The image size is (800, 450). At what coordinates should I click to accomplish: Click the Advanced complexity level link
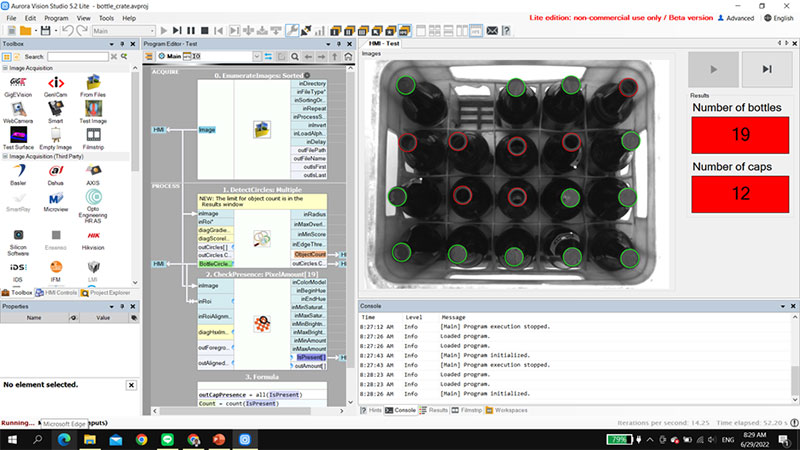pos(736,18)
